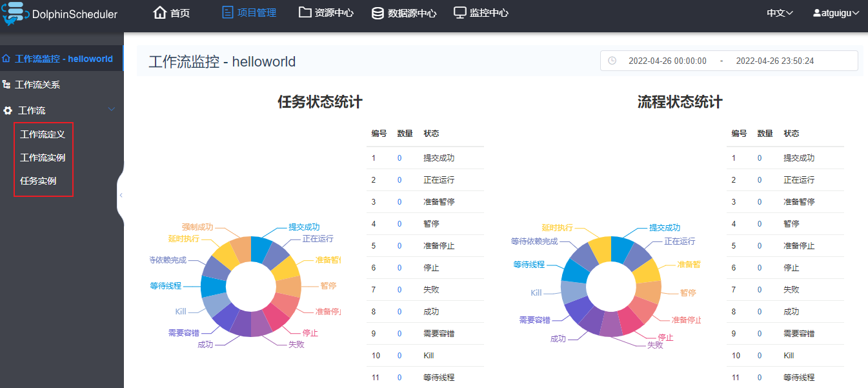Viewport: 868px width, 388px height.
Task: Click the start date 2022-04-26 00:00:00 field
Action: pos(667,61)
